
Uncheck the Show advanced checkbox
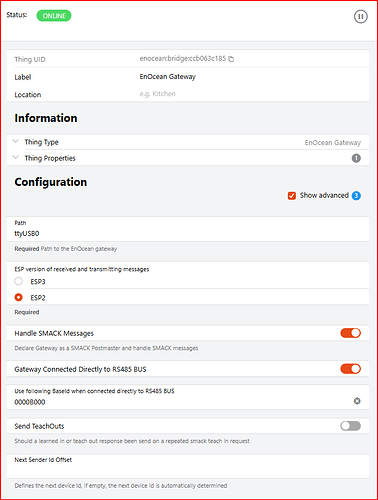pyautogui.click(x=292, y=196)
